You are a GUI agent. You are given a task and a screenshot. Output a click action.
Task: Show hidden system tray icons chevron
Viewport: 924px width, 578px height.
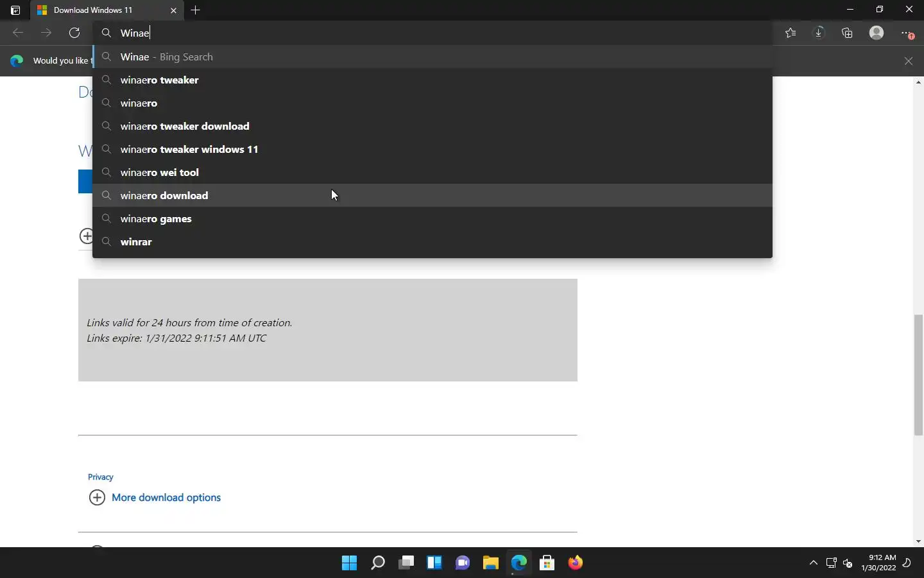coord(814,563)
